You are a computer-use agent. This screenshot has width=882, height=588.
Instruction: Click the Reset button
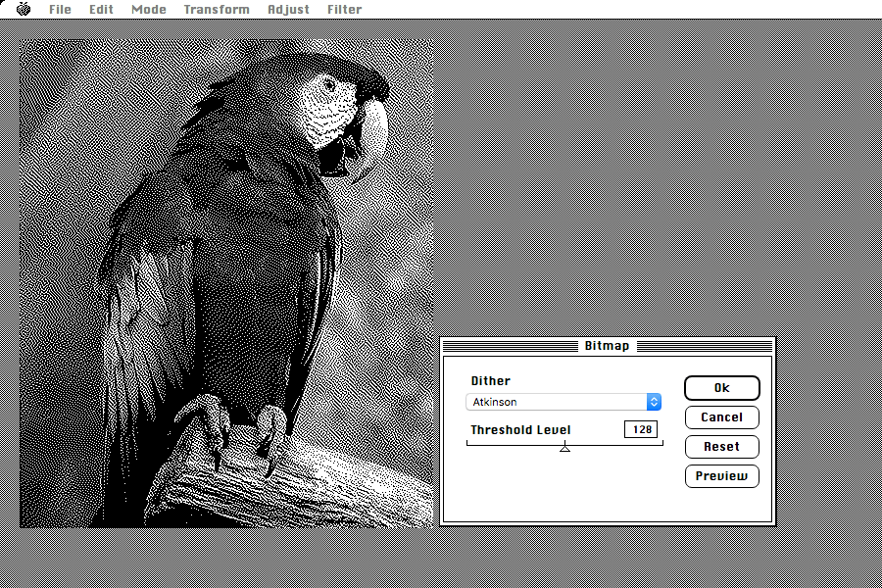(722, 447)
